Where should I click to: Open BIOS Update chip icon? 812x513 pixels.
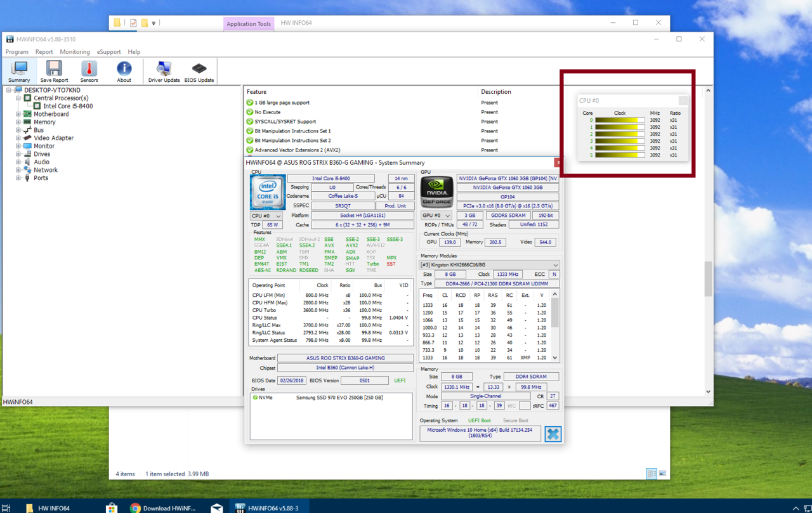click(199, 72)
